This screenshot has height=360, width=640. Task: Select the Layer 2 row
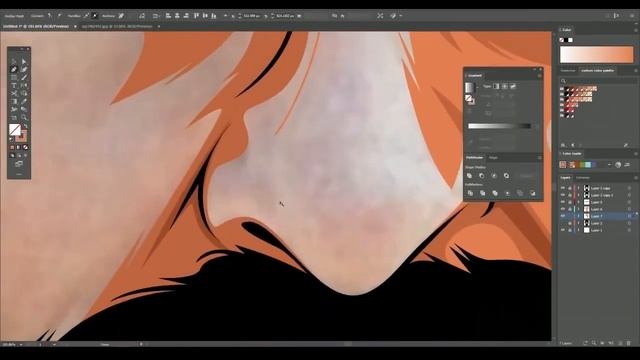[x=598, y=223]
